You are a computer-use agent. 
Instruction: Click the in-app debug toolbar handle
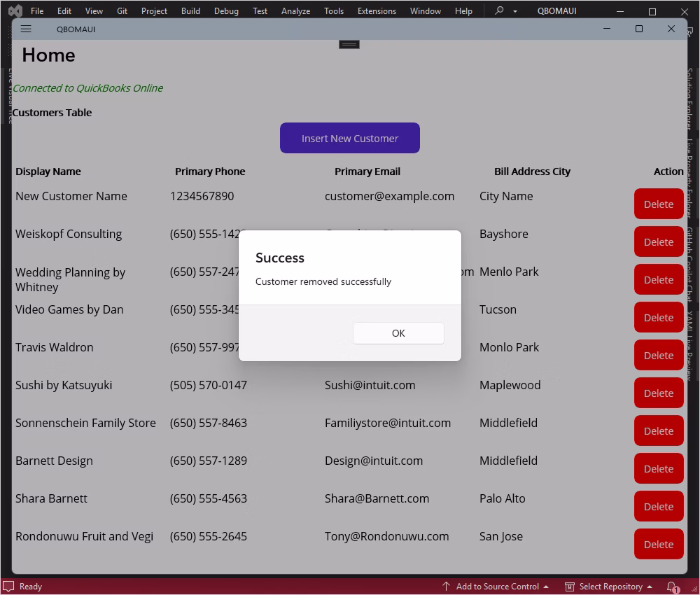[349, 44]
